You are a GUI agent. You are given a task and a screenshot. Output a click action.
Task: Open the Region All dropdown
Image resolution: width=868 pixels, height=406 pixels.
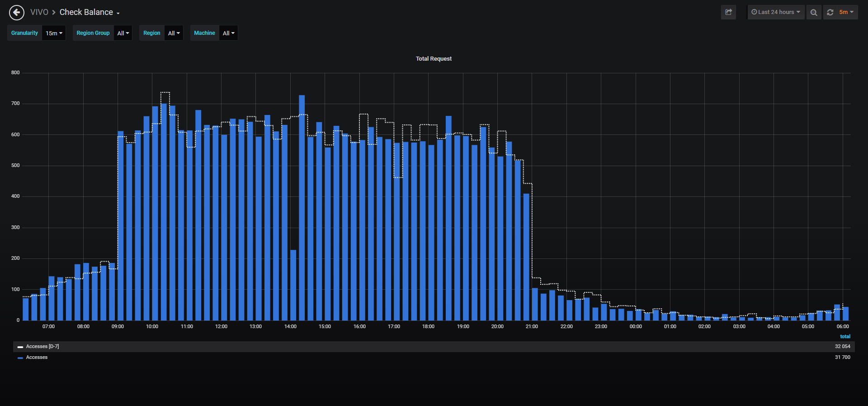174,33
